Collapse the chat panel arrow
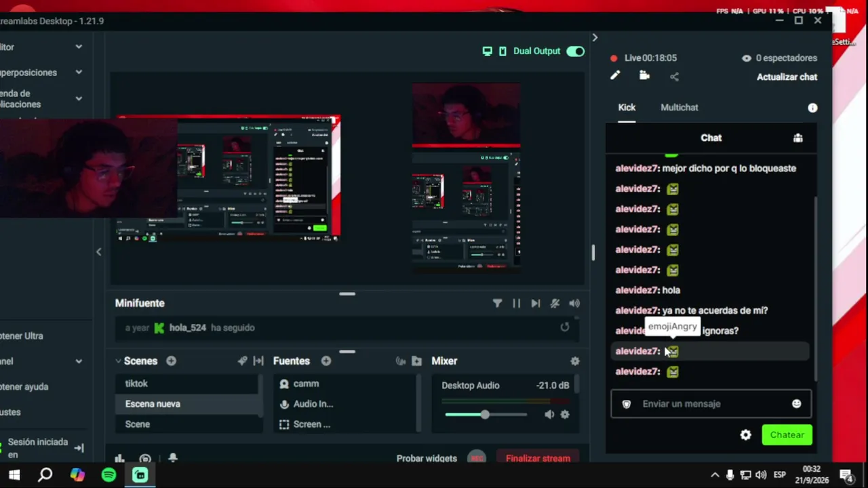 pos(595,37)
